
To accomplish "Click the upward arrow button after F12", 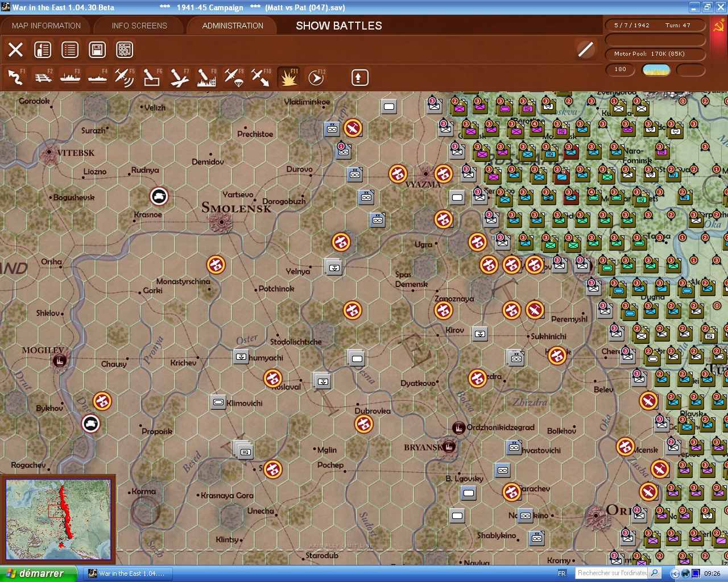I will click(359, 77).
